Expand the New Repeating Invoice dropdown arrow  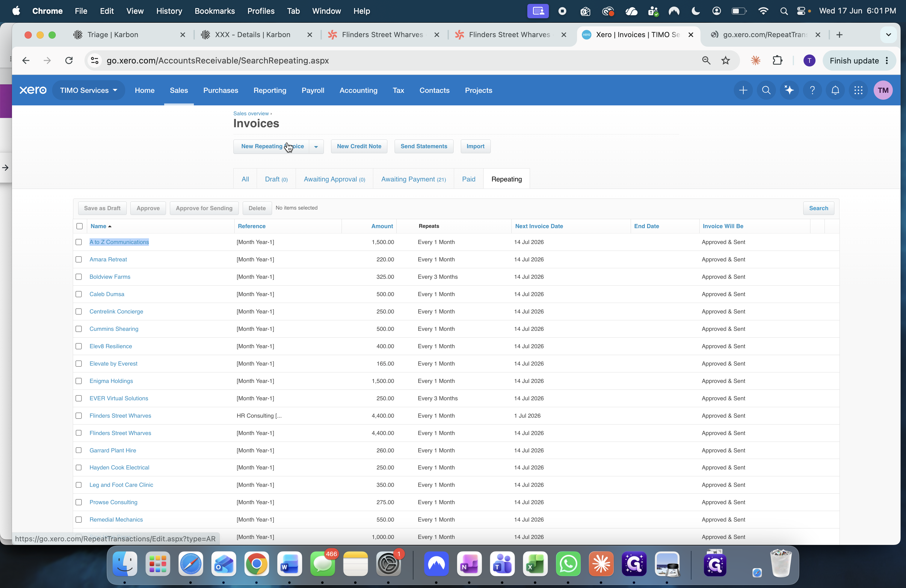tap(316, 146)
